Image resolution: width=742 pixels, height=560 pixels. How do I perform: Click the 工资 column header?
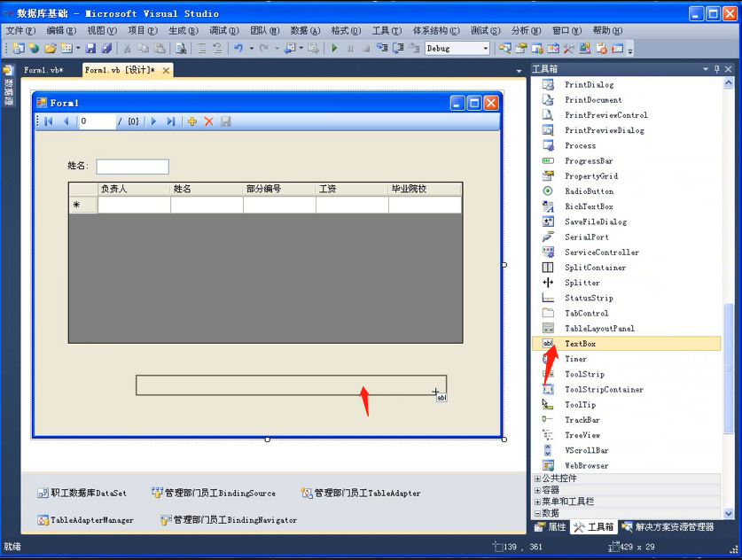pyautogui.click(x=352, y=190)
